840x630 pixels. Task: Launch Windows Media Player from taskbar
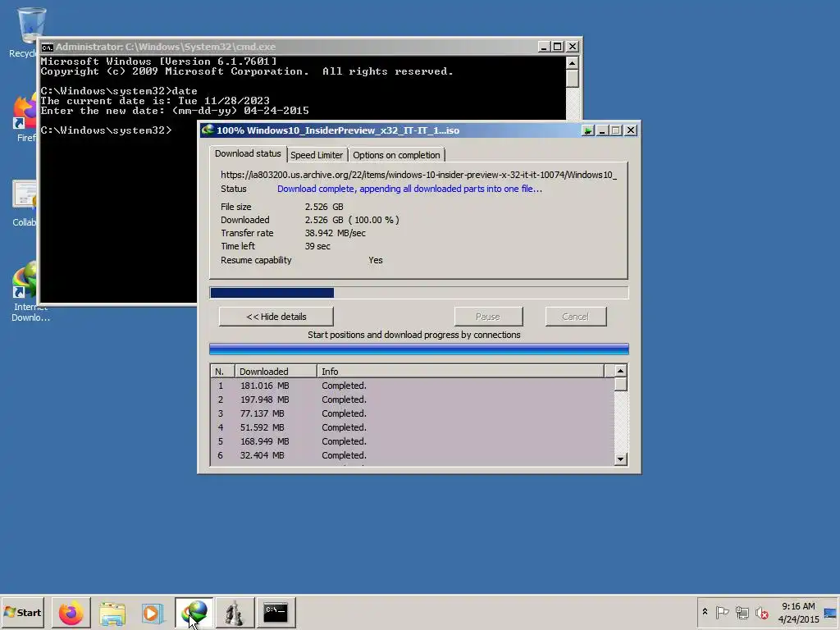(153, 613)
